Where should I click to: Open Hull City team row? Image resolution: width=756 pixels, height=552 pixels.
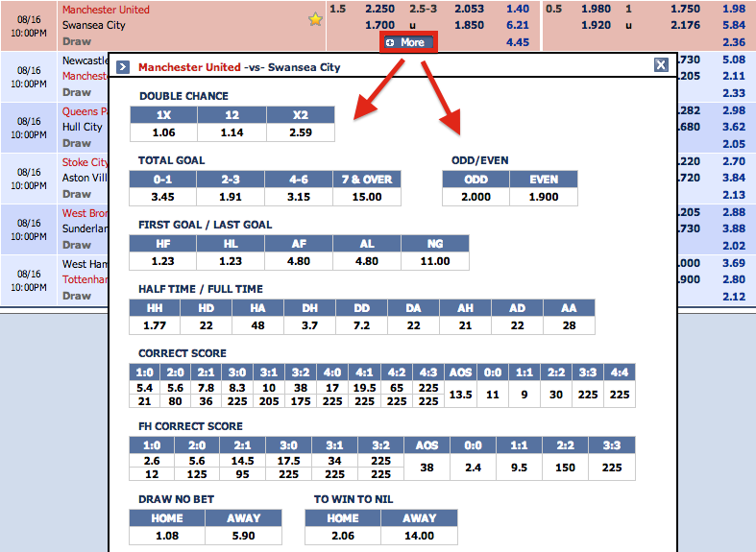tap(82, 127)
